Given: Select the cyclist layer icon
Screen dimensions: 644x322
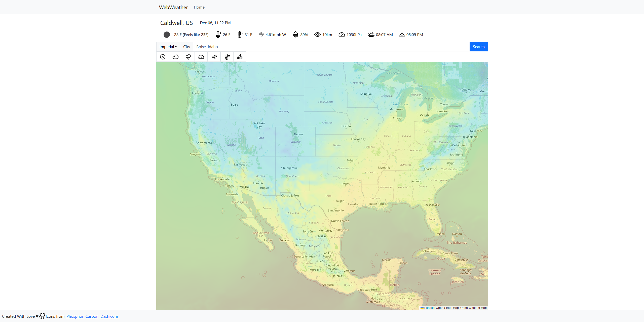Looking at the screenshot, I should [240, 57].
